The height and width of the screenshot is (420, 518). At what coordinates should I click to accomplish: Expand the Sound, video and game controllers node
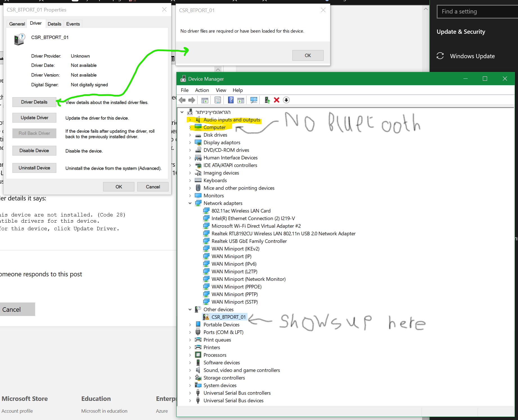(190, 370)
